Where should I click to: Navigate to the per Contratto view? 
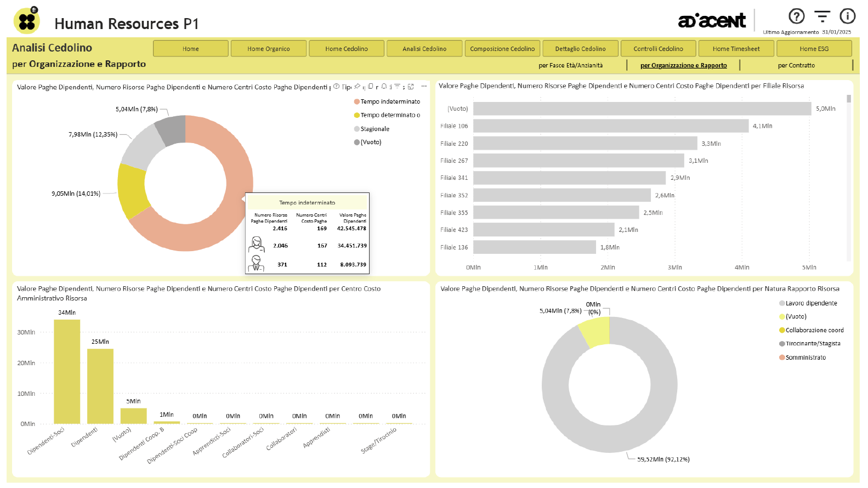coord(796,65)
